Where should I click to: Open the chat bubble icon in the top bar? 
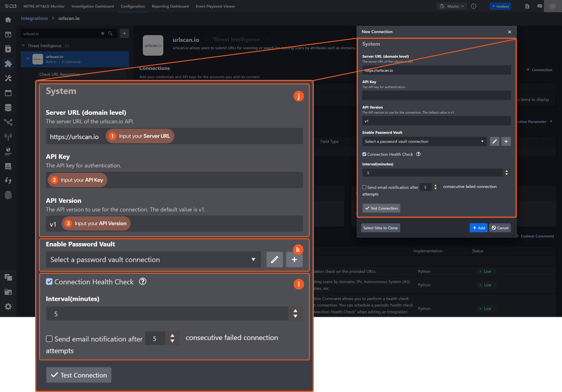click(x=539, y=6)
